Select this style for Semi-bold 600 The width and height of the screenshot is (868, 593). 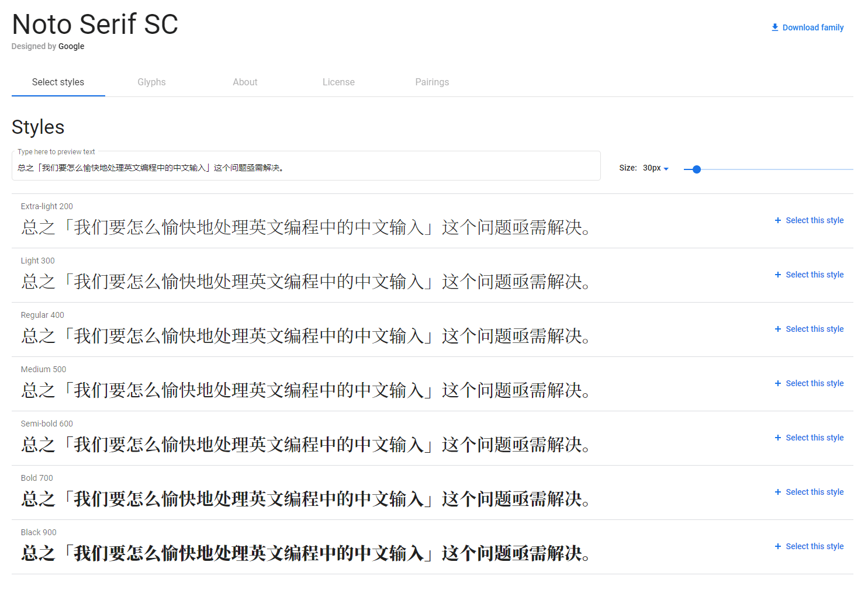tap(809, 438)
